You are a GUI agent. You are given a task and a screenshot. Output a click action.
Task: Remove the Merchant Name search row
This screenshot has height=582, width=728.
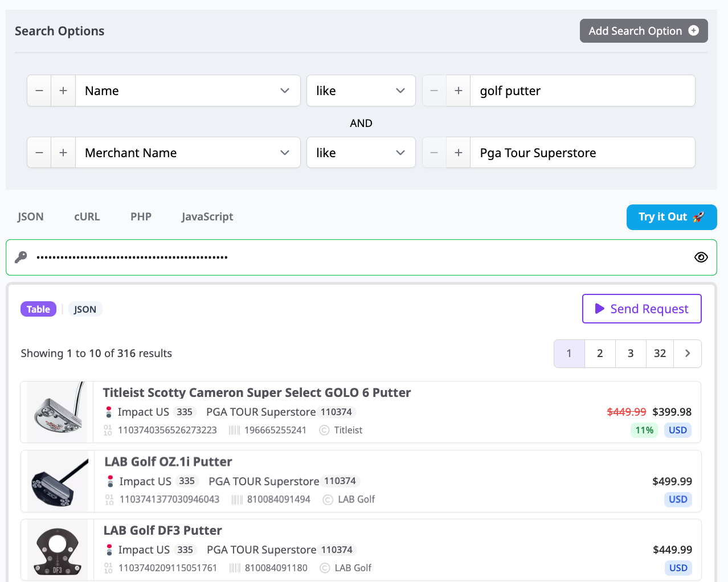point(39,153)
